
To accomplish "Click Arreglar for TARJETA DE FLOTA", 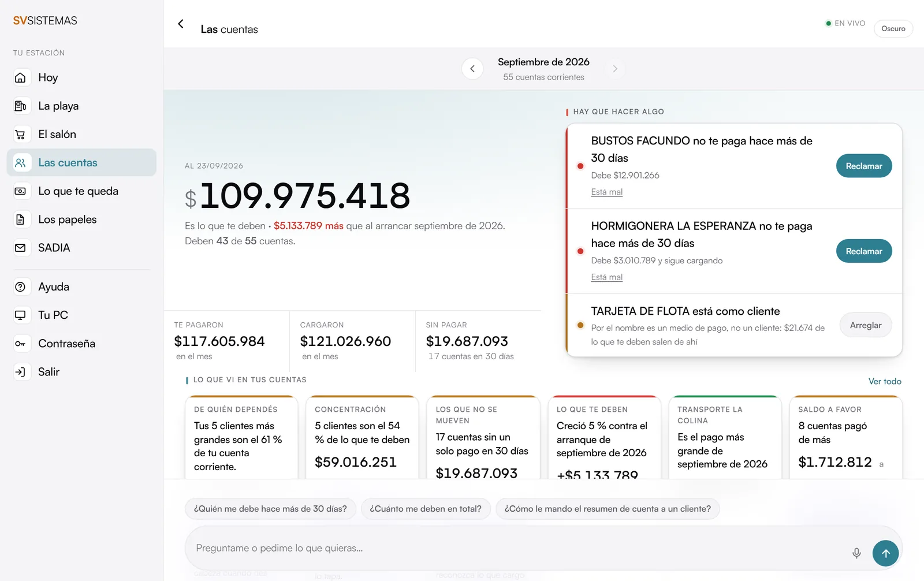I will 866,325.
